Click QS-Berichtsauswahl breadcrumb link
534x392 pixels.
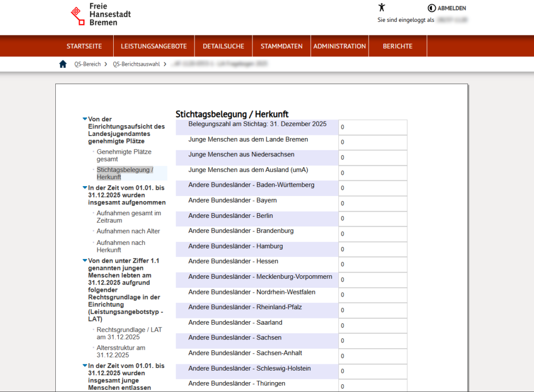pyautogui.click(x=136, y=64)
